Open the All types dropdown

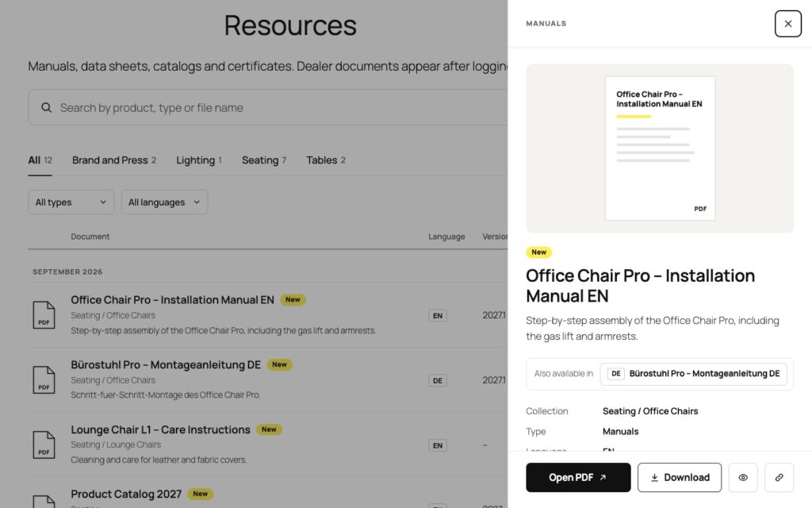pyautogui.click(x=71, y=202)
